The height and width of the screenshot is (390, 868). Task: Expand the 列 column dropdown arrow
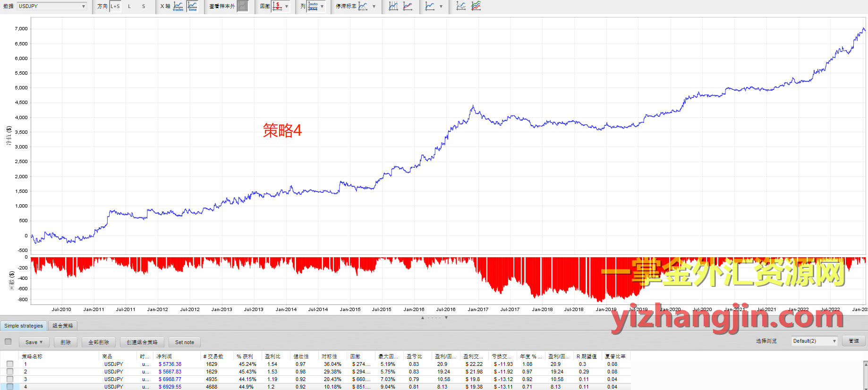pyautogui.click(x=322, y=7)
